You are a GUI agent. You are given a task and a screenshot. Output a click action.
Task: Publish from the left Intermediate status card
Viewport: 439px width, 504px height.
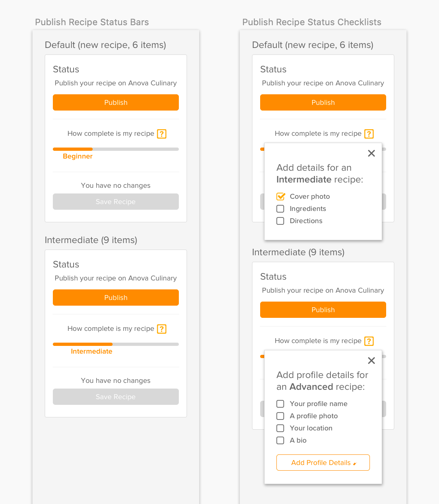pyautogui.click(x=116, y=298)
